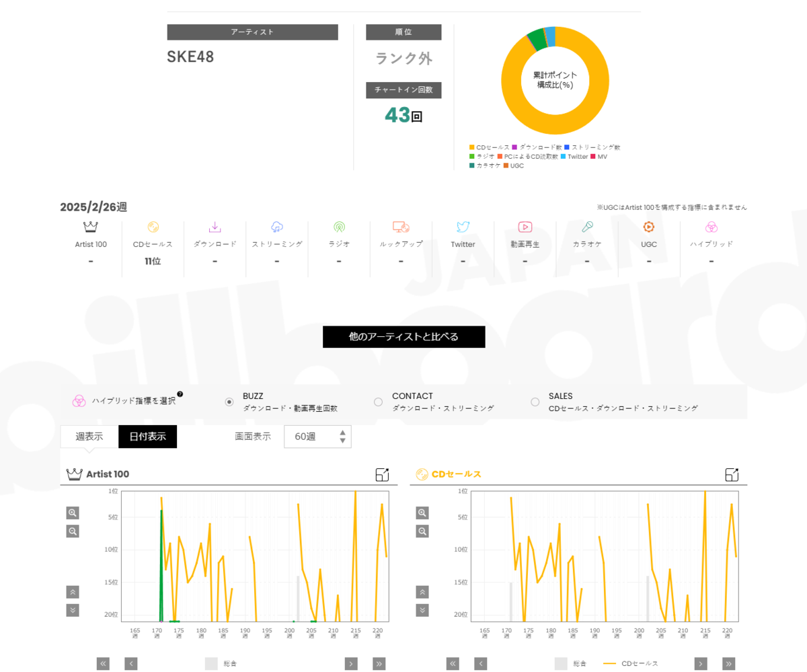Select the BUZZ radio button
Image resolution: width=807 pixels, height=672 pixels.
click(229, 402)
